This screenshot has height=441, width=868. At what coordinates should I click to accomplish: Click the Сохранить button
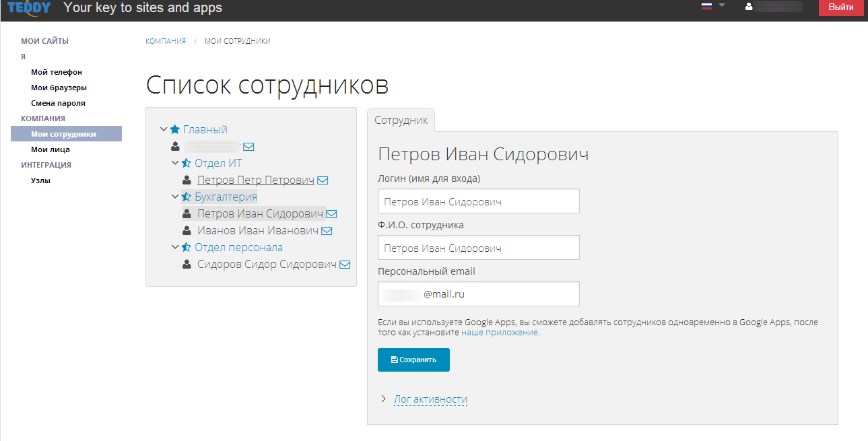[413, 360]
